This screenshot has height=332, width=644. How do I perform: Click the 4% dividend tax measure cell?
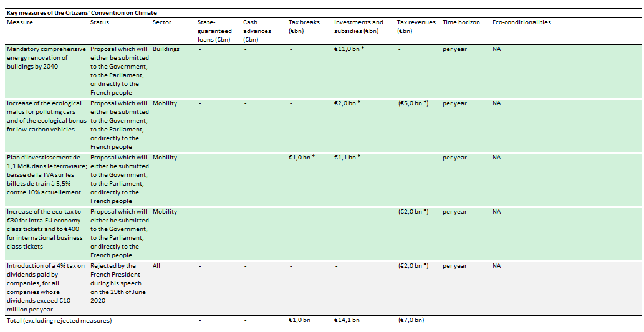[x=45, y=287]
